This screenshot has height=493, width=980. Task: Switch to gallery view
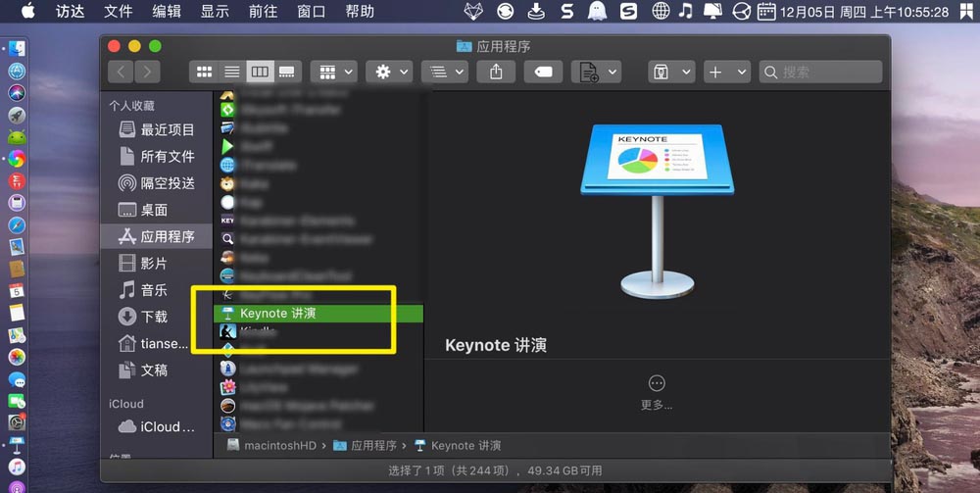(x=287, y=72)
